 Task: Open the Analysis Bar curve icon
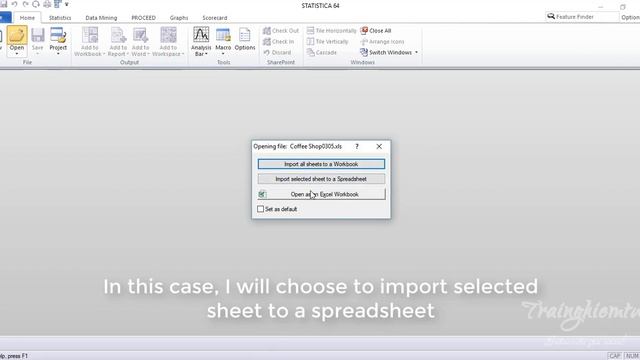pos(201,35)
